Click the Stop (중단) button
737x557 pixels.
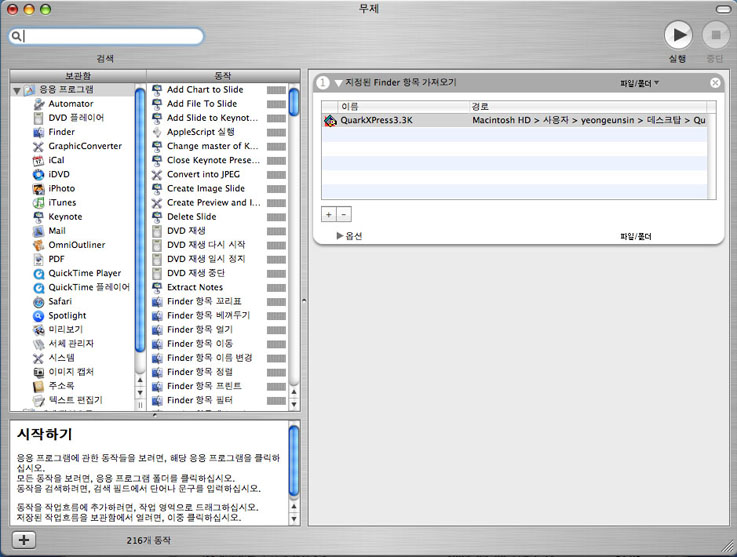click(x=714, y=35)
